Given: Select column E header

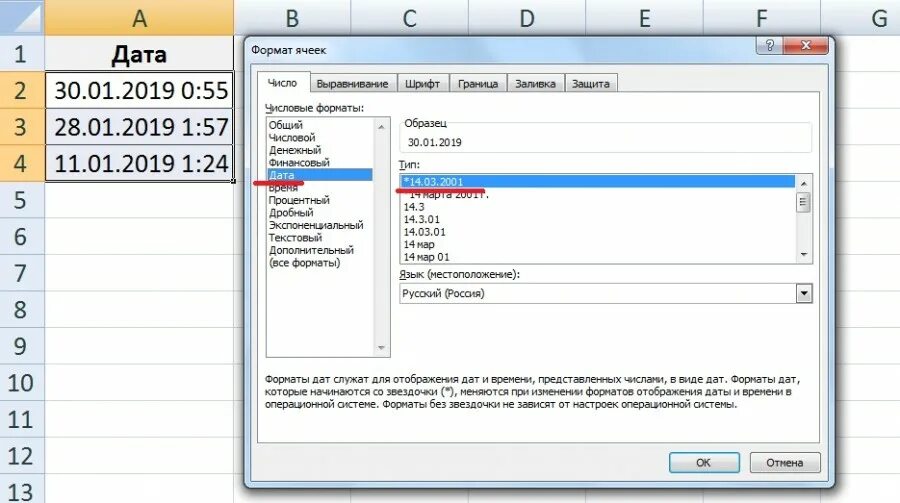Looking at the screenshot, I should (644, 18).
